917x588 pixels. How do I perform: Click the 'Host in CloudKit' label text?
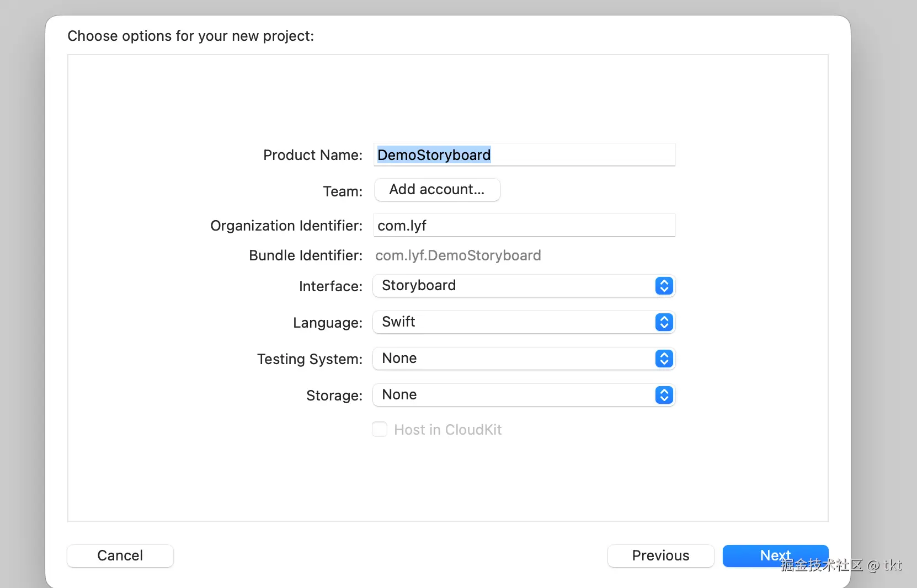(447, 430)
